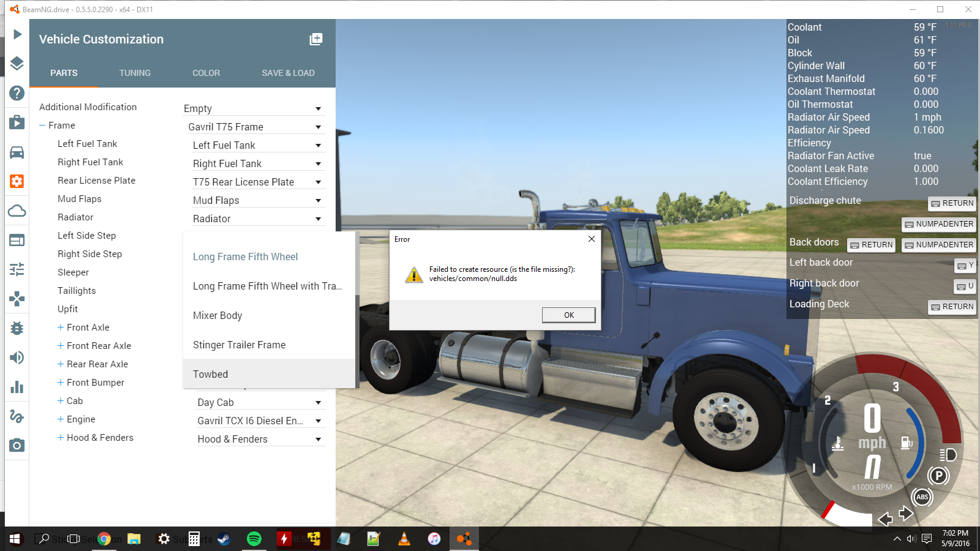Open Windows Start menu
The height and width of the screenshot is (551, 980).
15,539
